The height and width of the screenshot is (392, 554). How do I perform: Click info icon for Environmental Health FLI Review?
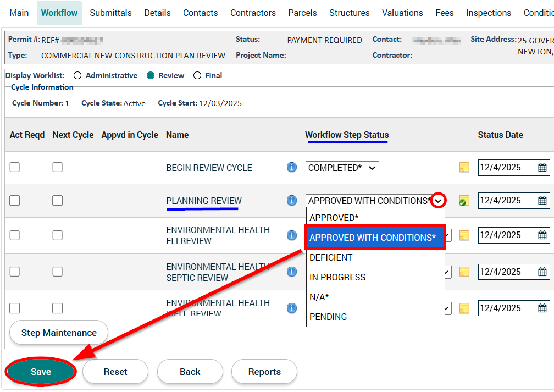[292, 235]
